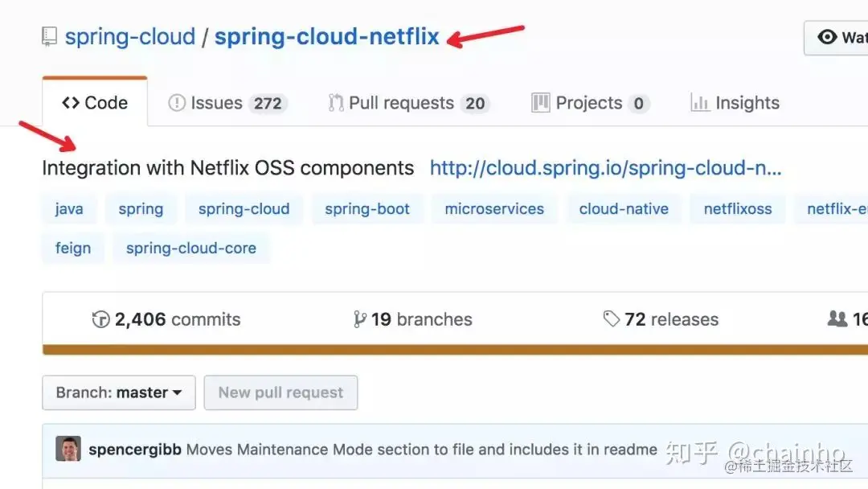
Task: Click the Pull requests count badge 20
Action: click(x=475, y=104)
